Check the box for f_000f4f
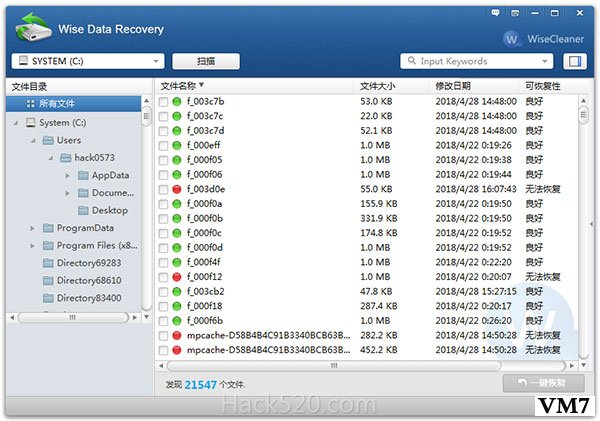 click(163, 263)
